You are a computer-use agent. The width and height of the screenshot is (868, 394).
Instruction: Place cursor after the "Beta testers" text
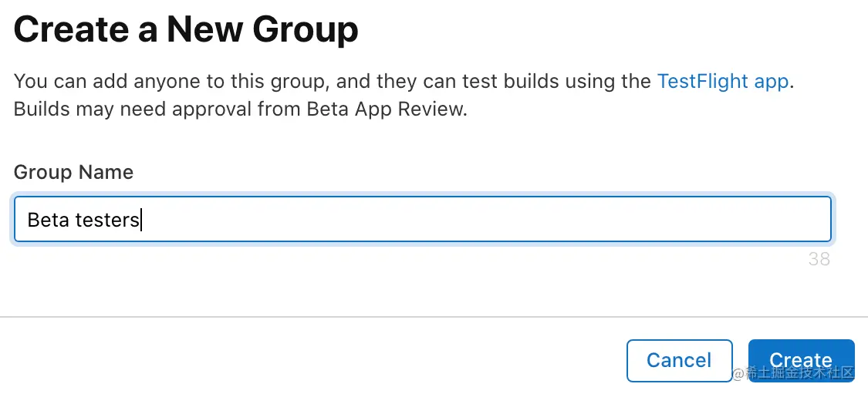pyautogui.click(x=142, y=220)
